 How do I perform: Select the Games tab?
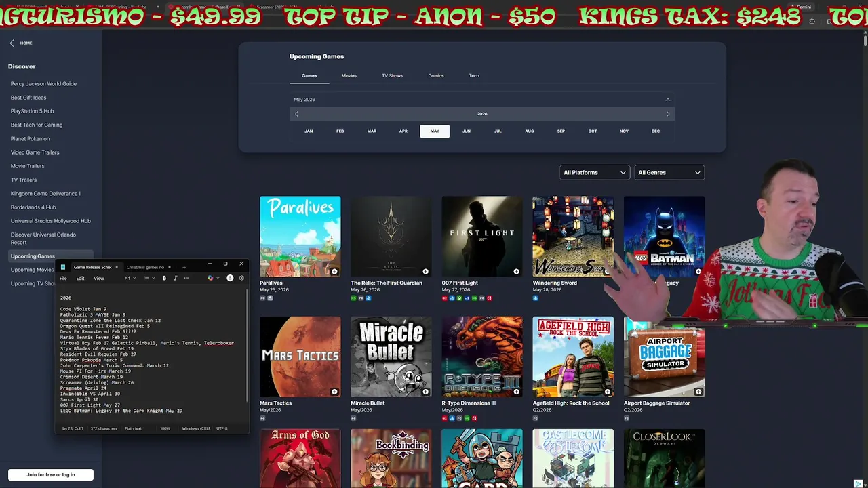[x=309, y=76]
